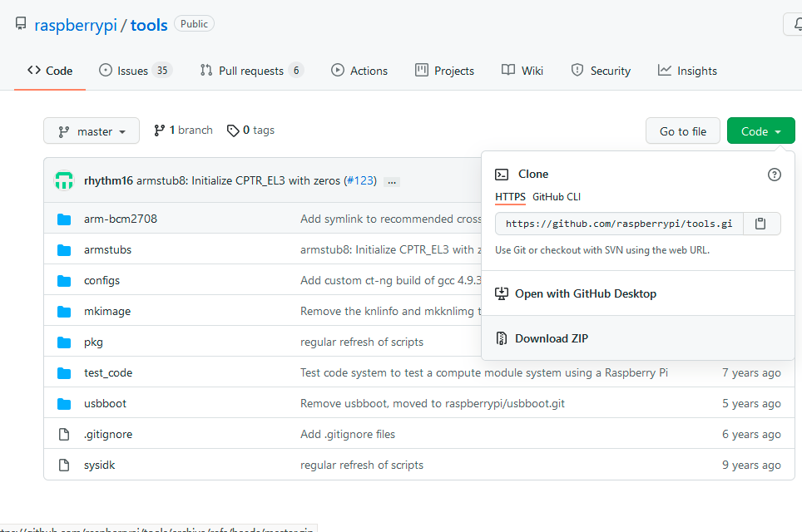
Task: Click the test_code folder icon
Action: coord(64,373)
